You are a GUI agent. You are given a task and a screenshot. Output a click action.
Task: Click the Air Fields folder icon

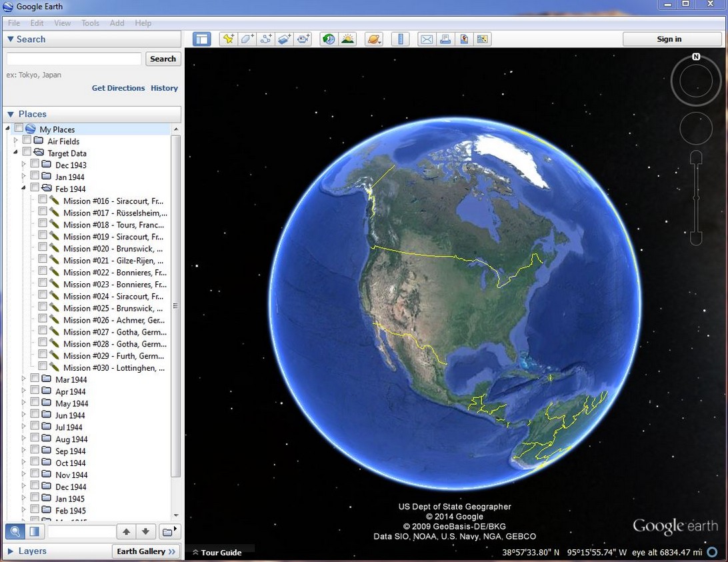[39, 141]
